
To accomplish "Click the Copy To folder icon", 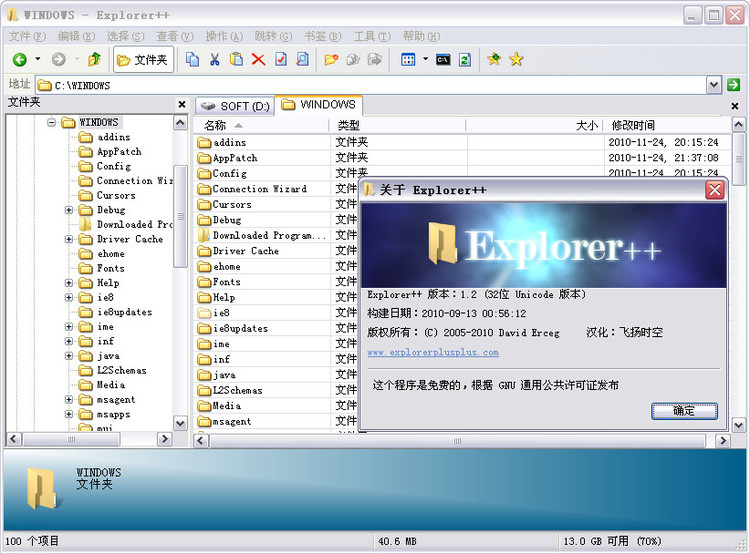I will (353, 59).
